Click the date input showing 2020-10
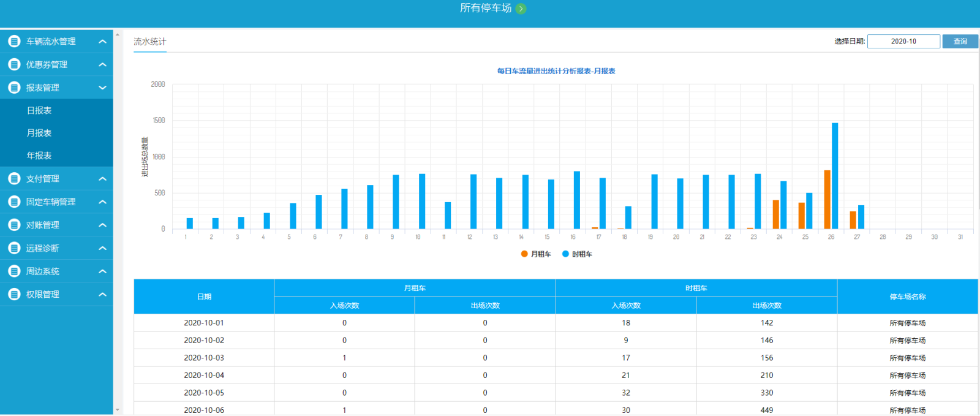Viewport: 980px width, 416px height. [903, 41]
